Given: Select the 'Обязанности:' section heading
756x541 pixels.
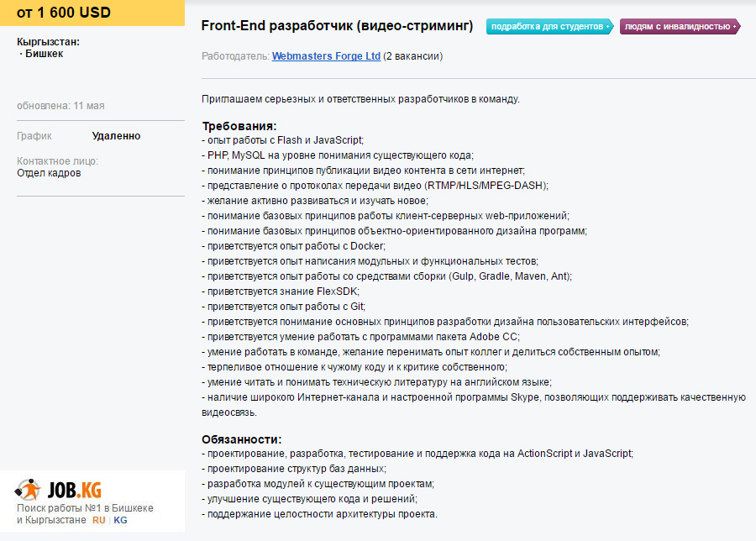Looking at the screenshot, I should pos(242,439).
